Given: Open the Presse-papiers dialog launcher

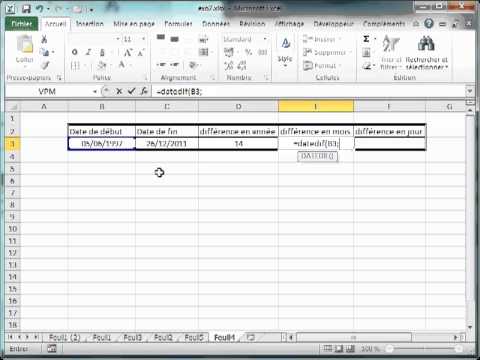Looking at the screenshot, I should pos(59,77).
